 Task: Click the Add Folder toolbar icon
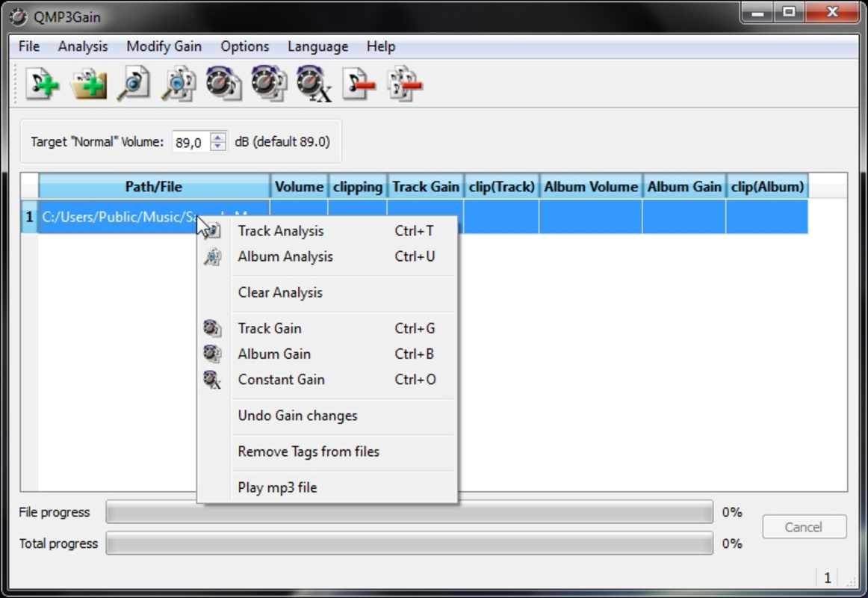(x=89, y=84)
